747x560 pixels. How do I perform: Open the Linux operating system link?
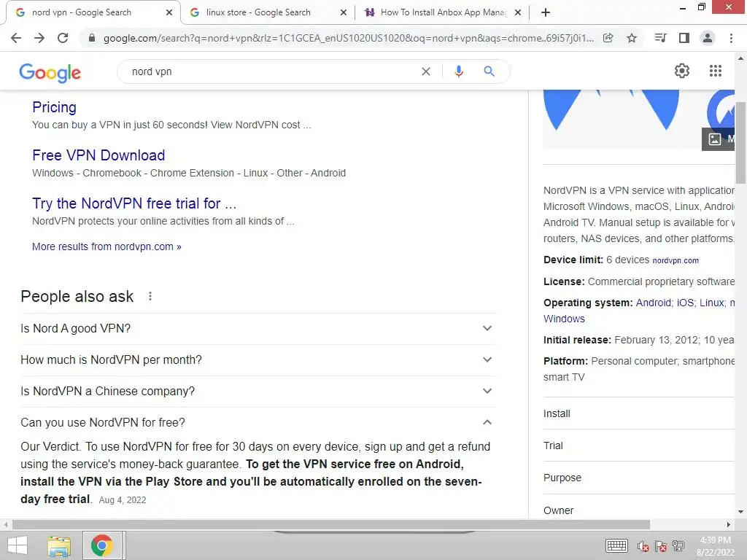tap(712, 303)
